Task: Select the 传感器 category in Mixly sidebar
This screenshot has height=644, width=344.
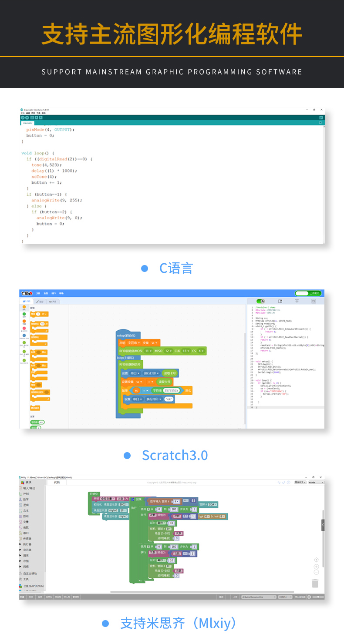Action: pyautogui.click(x=27, y=539)
